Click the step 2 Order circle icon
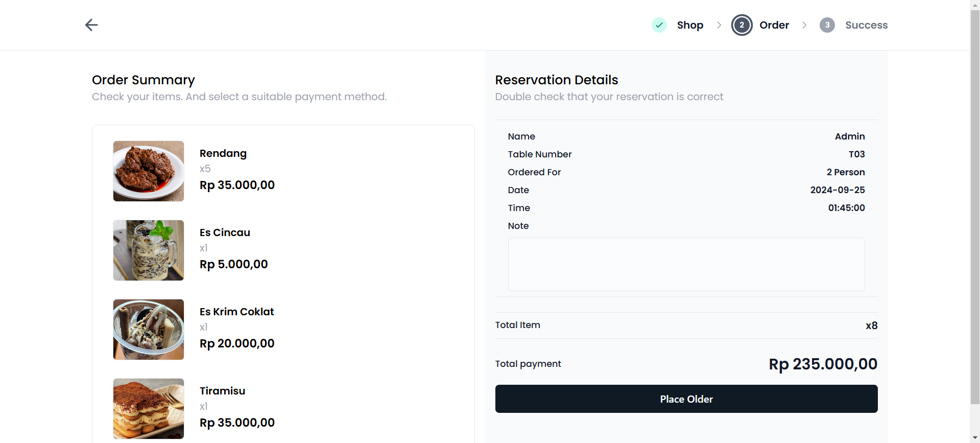The image size is (980, 443). 742,25
